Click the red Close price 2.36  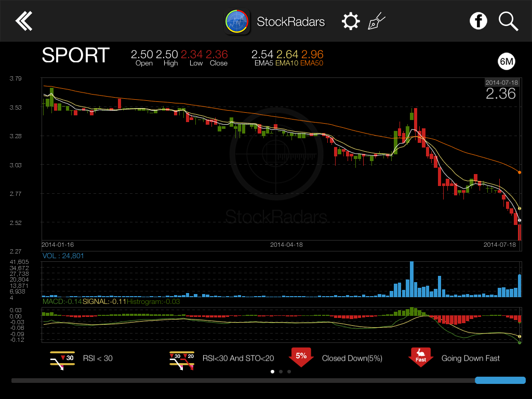[217, 54]
